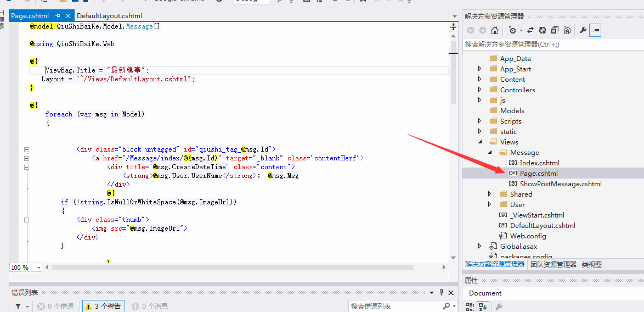
Task: Select Index.cshtml in the Message folder
Action: click(x=539, y=163)
